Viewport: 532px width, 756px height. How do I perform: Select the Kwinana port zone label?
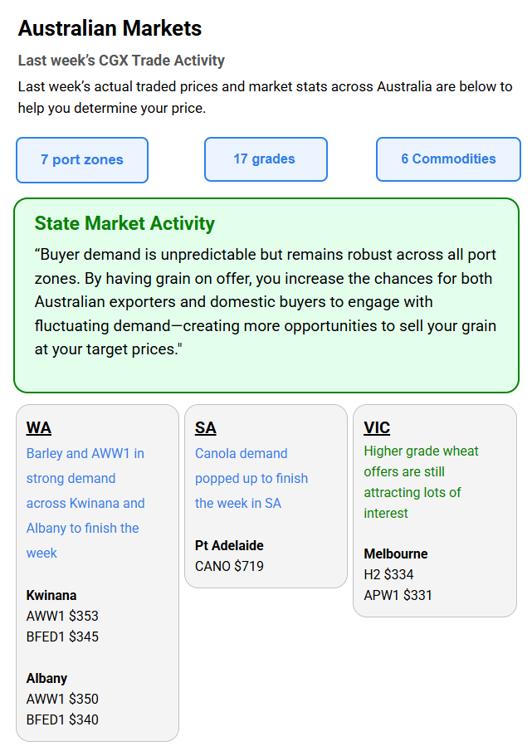pyautogui.click(x=51, y=595)
